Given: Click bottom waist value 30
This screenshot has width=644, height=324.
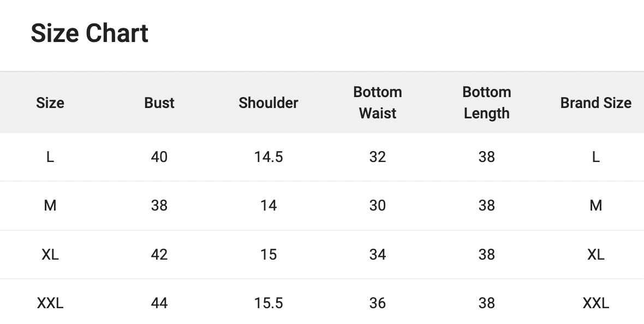Looking at the screenshot, I should pos(378,205).
